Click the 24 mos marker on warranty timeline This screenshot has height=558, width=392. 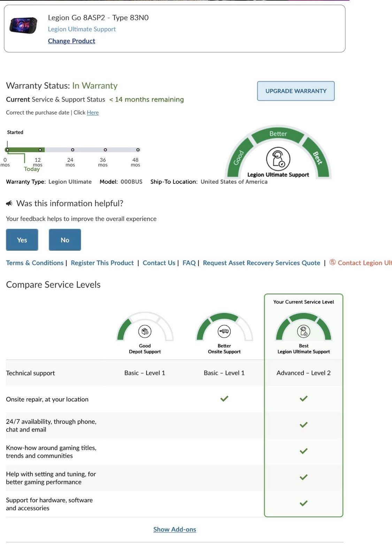tap(72, 150)
